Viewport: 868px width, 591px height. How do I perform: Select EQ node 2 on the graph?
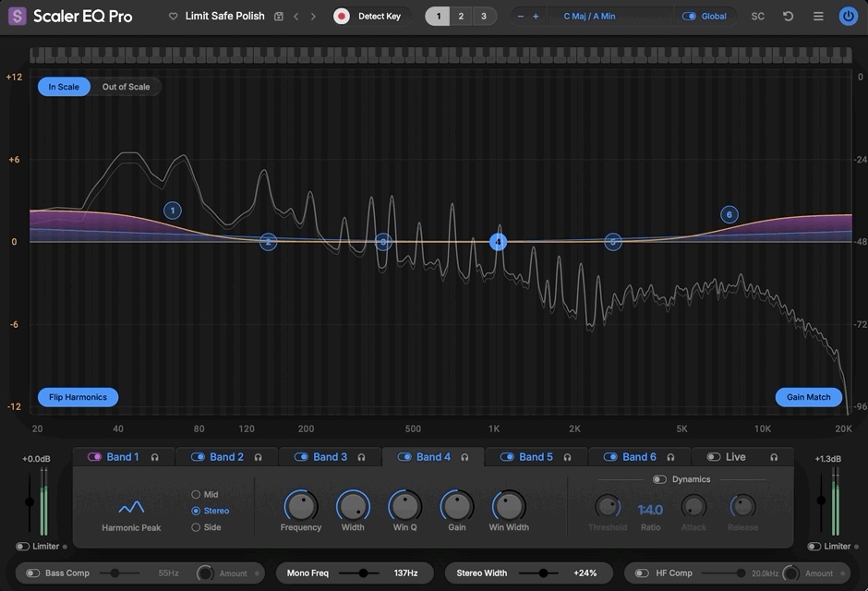[x=269, y=242]
